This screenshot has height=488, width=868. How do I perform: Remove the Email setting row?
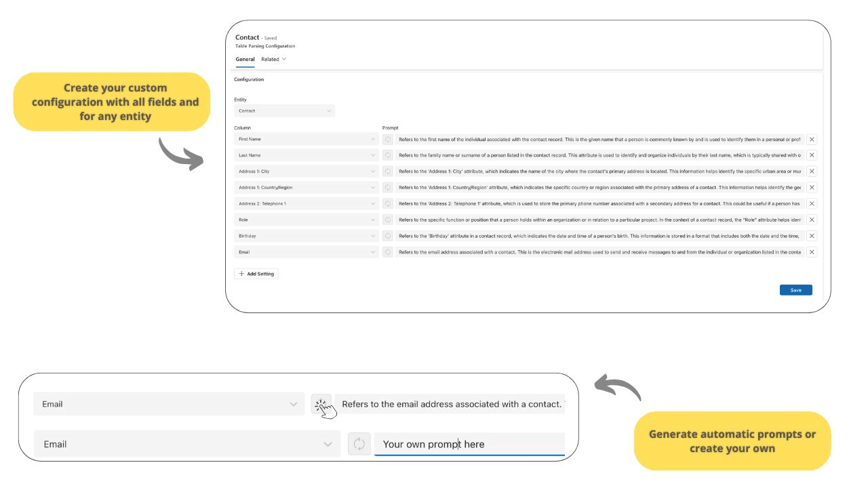[812, 252]
